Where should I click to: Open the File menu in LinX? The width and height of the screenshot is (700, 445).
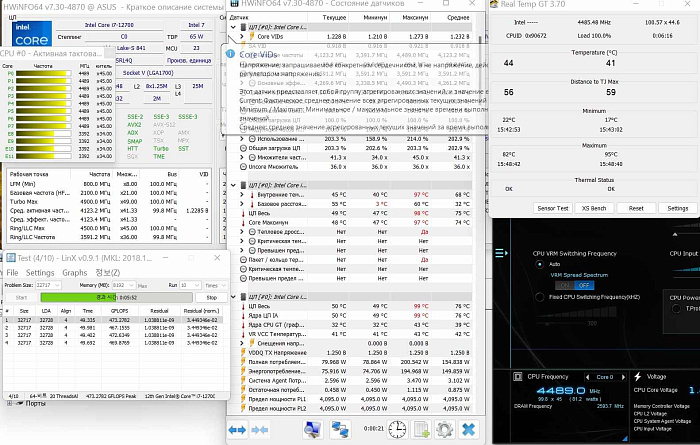(12, 272)
